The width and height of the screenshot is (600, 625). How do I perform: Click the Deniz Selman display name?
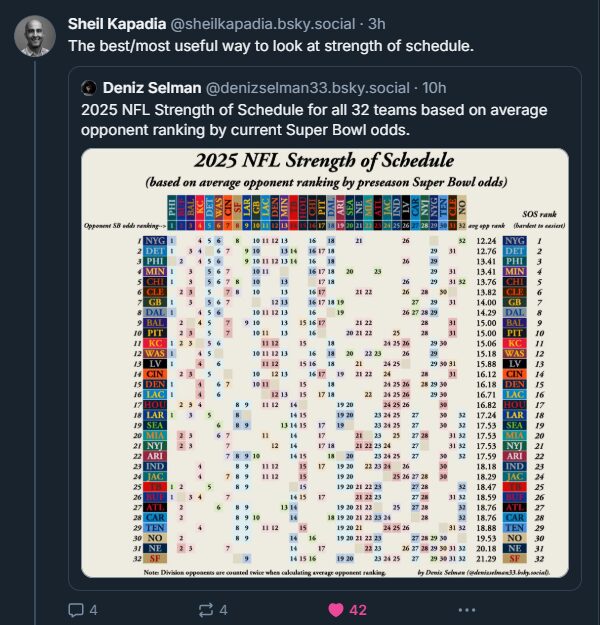(152, 88)
